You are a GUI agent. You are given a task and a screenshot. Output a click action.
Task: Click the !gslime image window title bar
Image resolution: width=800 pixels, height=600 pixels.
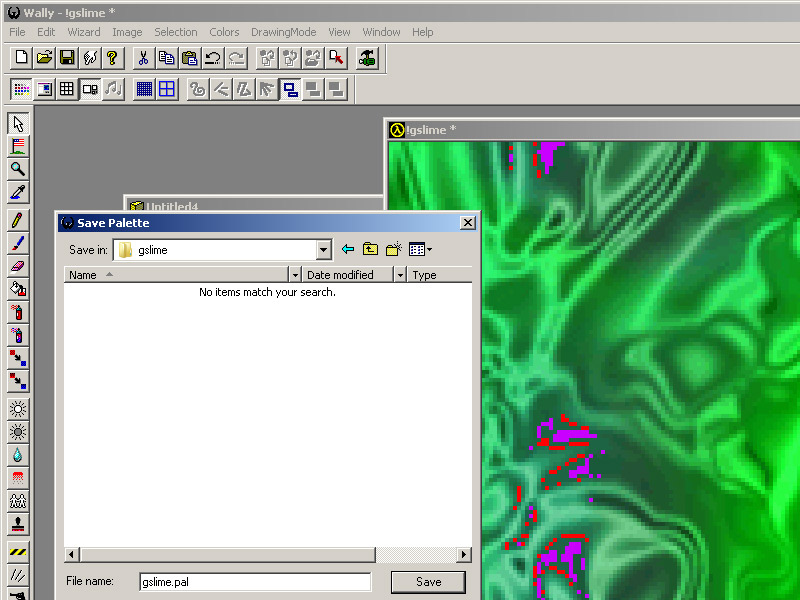pos(593,130)
